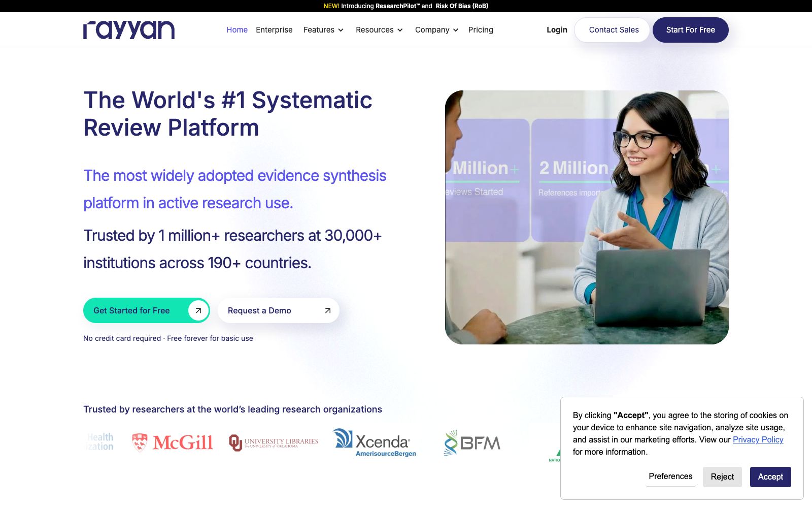Viewport: 812px width, 508px height.
Task: Expand the Features dropdown chevron
Action: [x=341, y=30]
